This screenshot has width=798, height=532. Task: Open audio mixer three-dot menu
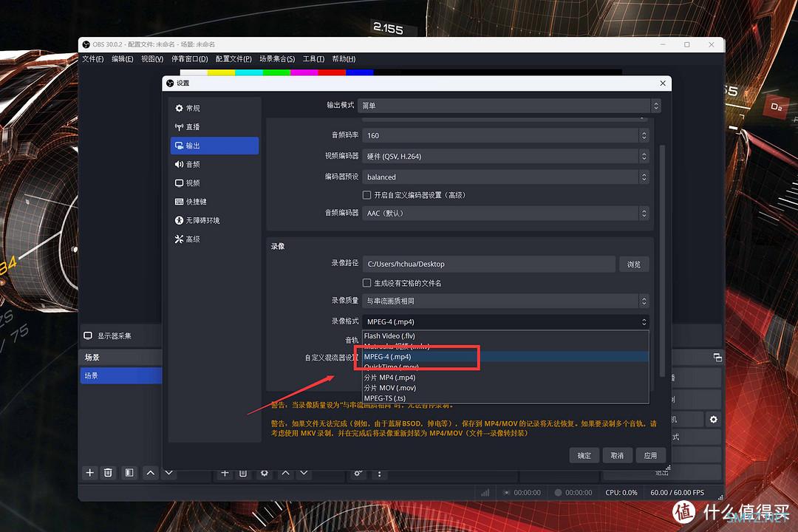click(379, 474)
